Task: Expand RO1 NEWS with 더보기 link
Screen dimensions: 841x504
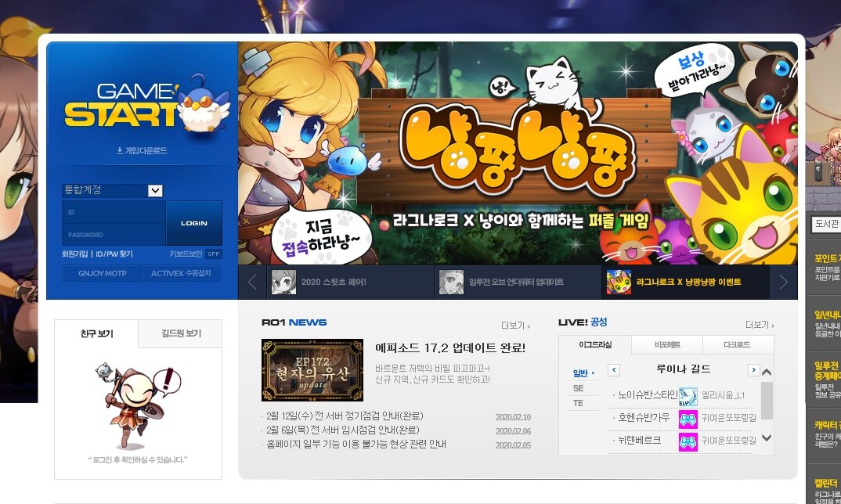Action: [x=515, y=326]
